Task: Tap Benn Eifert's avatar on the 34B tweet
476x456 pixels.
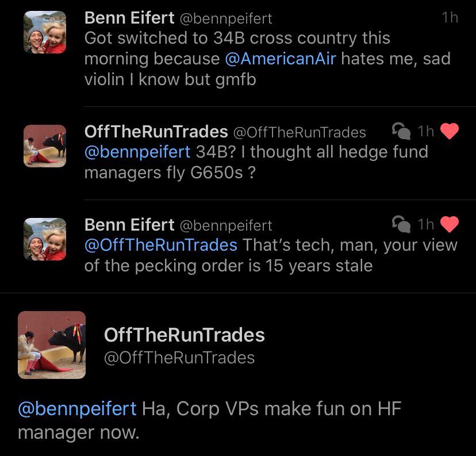Action: click(45, 32)
